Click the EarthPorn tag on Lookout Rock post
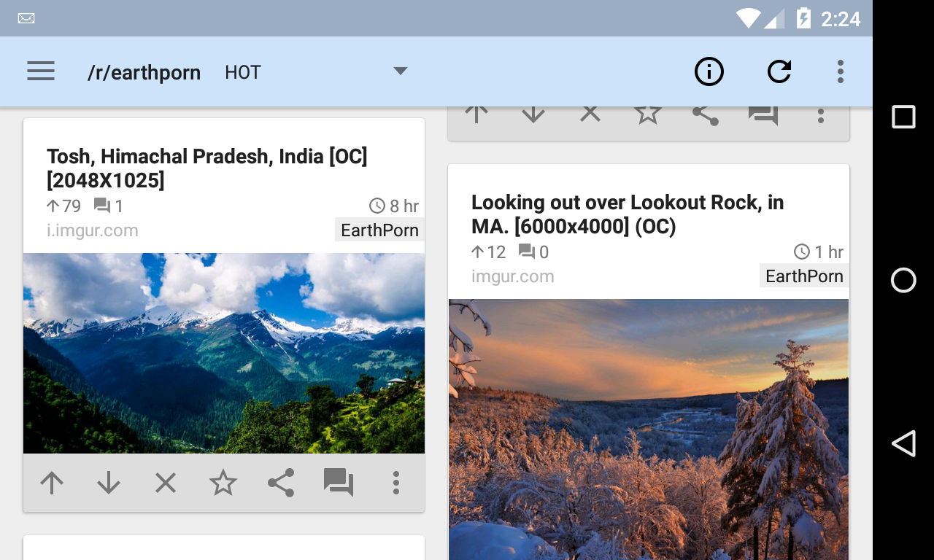Screen dimensions: 934x560 point(804,276)
